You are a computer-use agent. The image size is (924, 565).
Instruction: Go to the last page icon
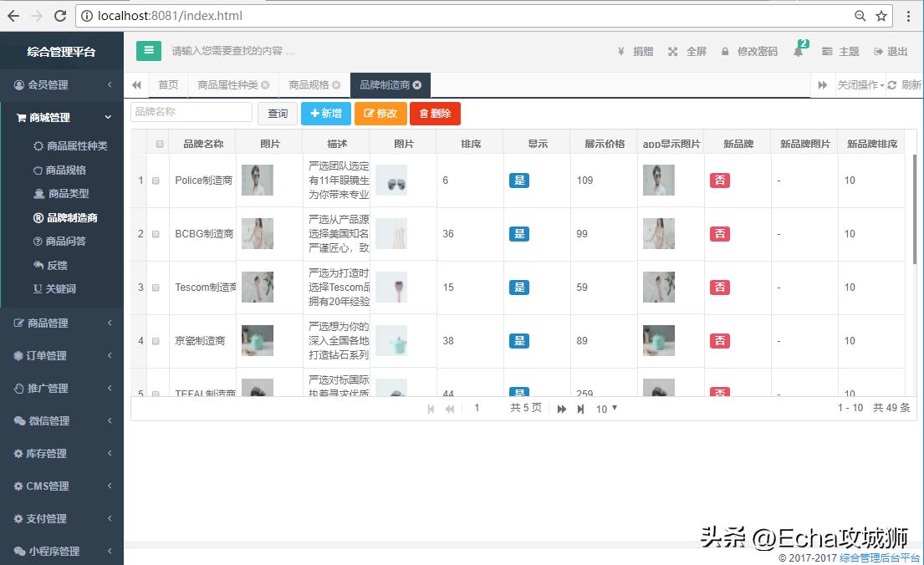580,409
